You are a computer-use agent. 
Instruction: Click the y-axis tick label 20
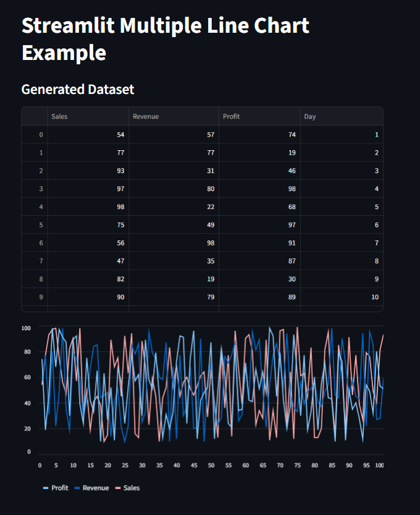coord(27,428)
